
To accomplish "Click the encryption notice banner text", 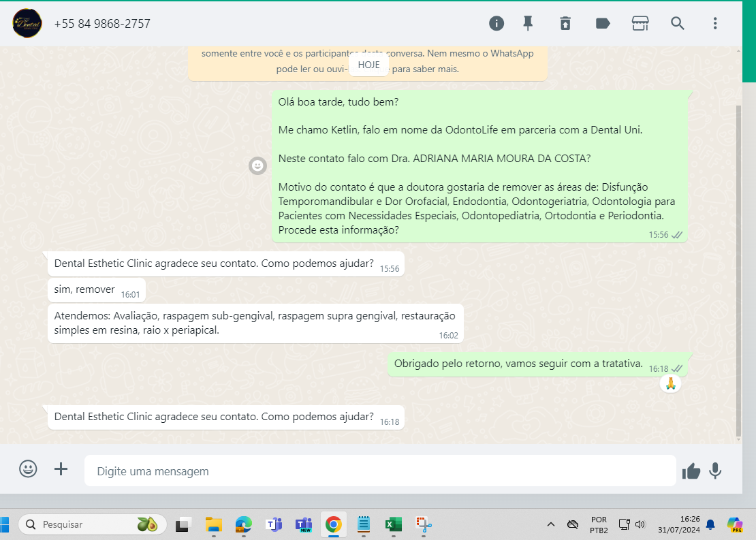I will pyautogui.click(x=367, y=61).
